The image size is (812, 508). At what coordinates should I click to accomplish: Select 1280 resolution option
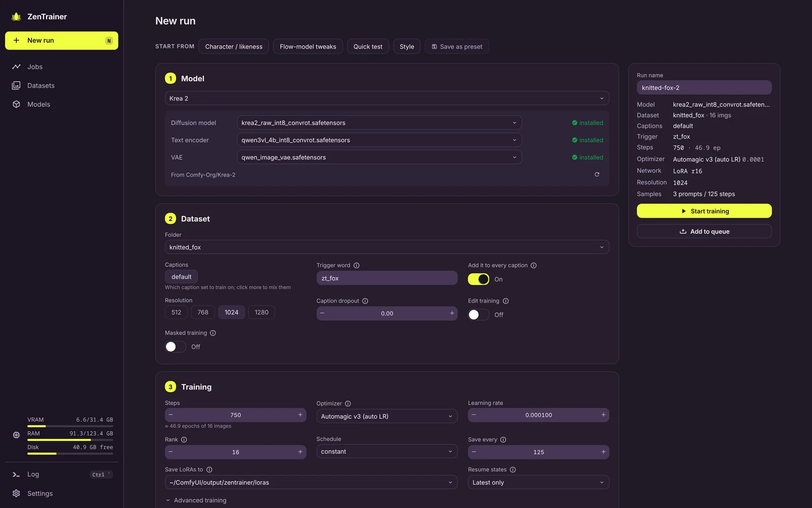tap(261, 312)
